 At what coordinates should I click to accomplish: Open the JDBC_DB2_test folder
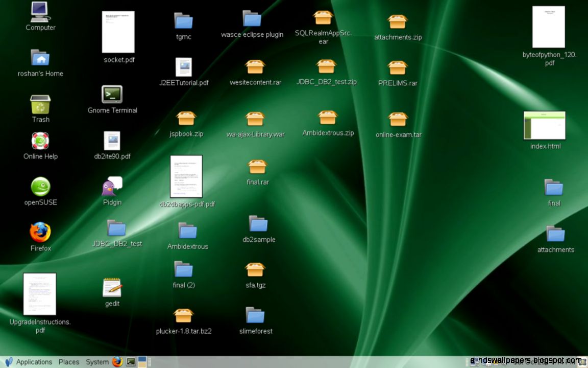click(x=117, y=229)
